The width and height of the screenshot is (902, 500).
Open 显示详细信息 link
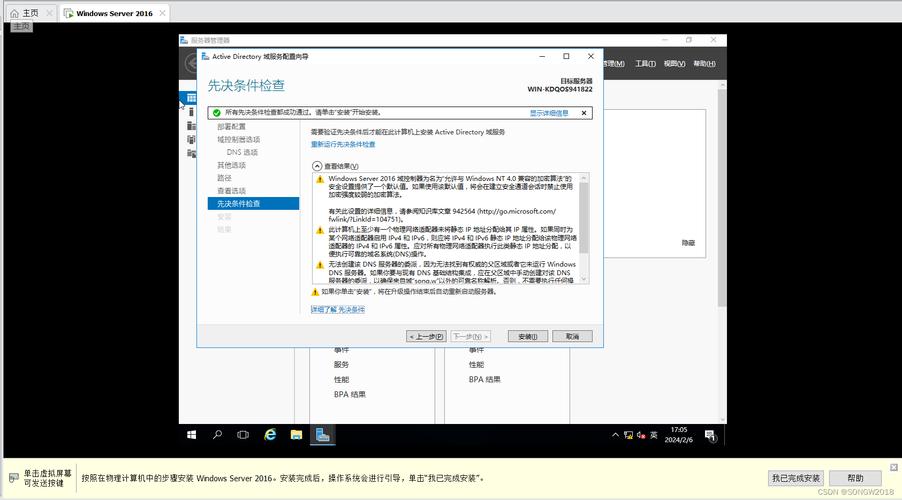pyautogui.click(x=549, y=113)
